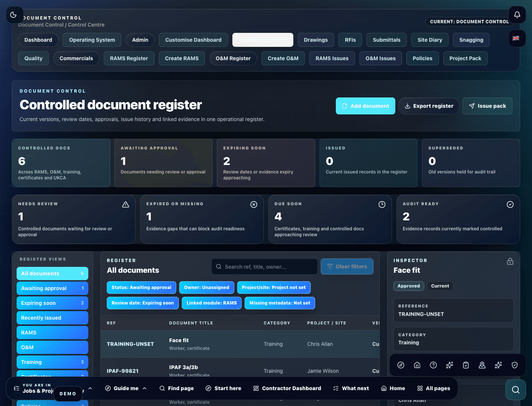This screenshot has width=532, height=406.
Task: Click the sparkle icon beside the shield icon
Action: 498,365
